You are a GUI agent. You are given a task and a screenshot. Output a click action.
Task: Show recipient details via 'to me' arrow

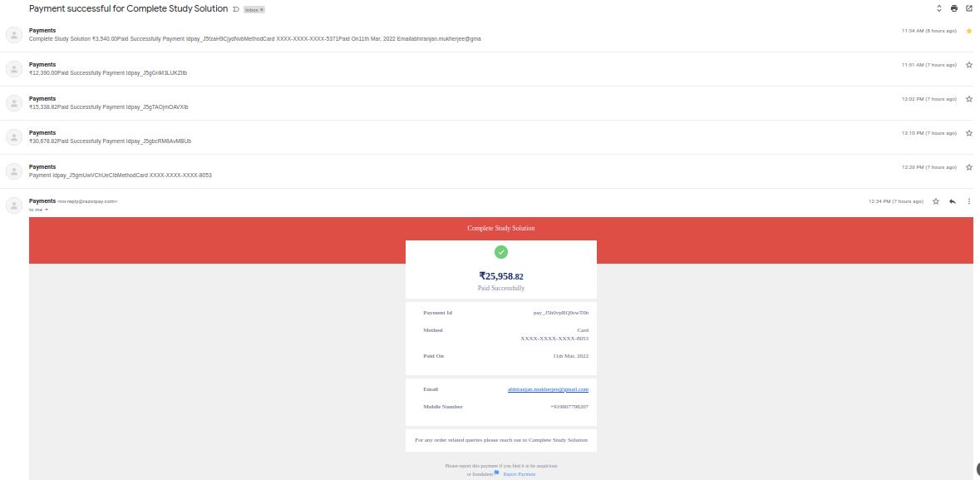(47, 210)
